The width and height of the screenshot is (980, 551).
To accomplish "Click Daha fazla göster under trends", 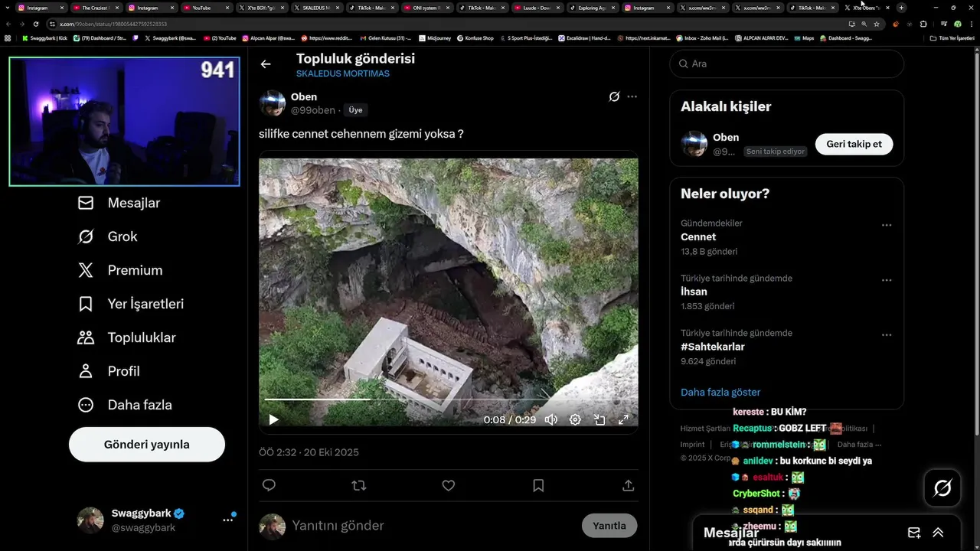I will point(720,392).
